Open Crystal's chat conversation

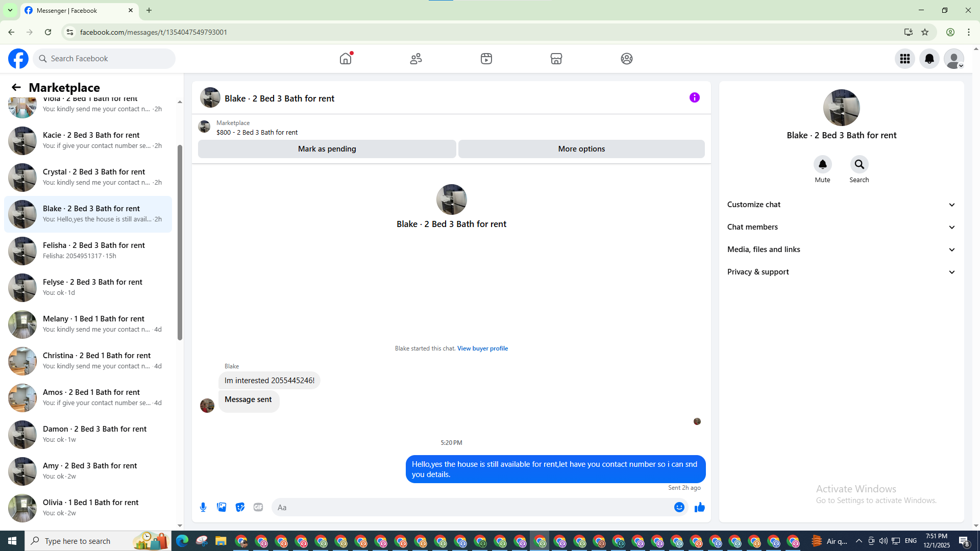click(88, 177)
